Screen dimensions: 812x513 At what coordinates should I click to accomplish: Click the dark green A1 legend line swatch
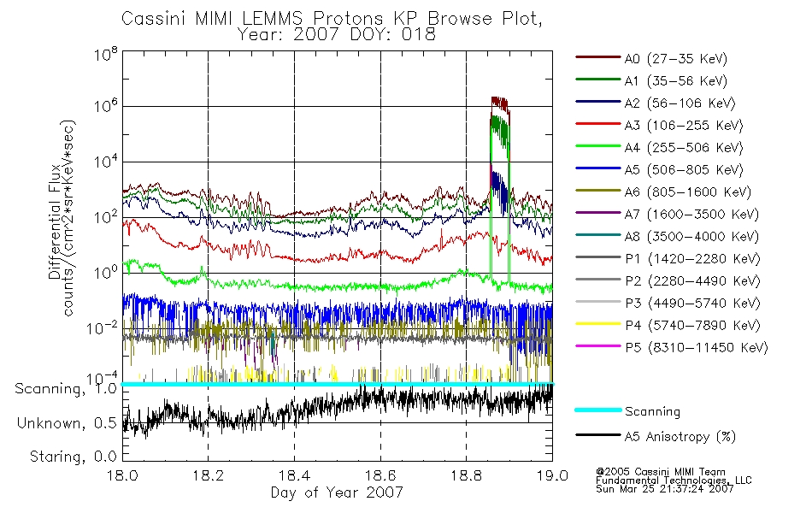(598, 80)
